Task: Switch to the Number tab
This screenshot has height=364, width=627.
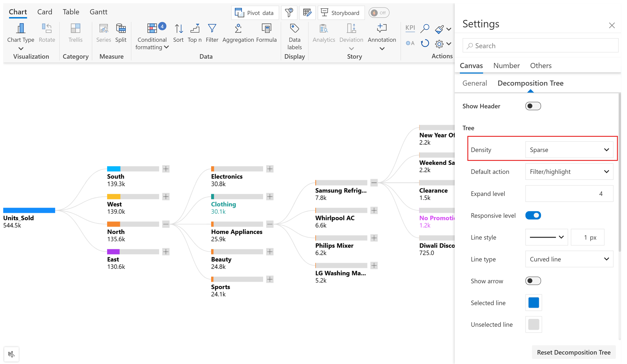Action: coord(506,66)
